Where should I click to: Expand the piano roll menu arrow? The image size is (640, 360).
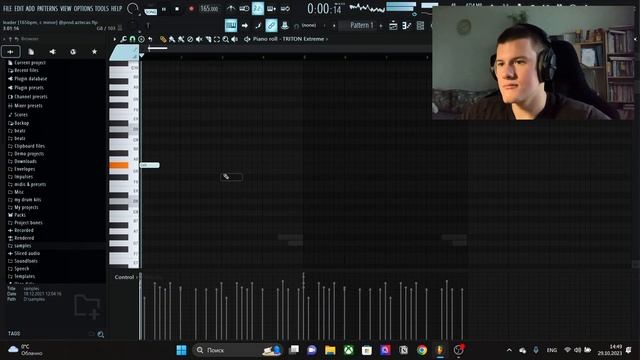tap(114, 39)
